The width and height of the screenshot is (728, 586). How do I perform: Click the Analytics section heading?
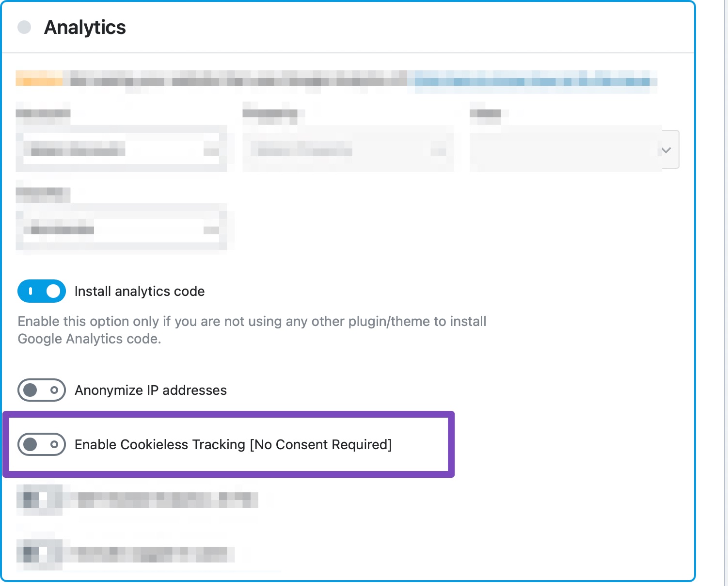click(x=85, y=27)
